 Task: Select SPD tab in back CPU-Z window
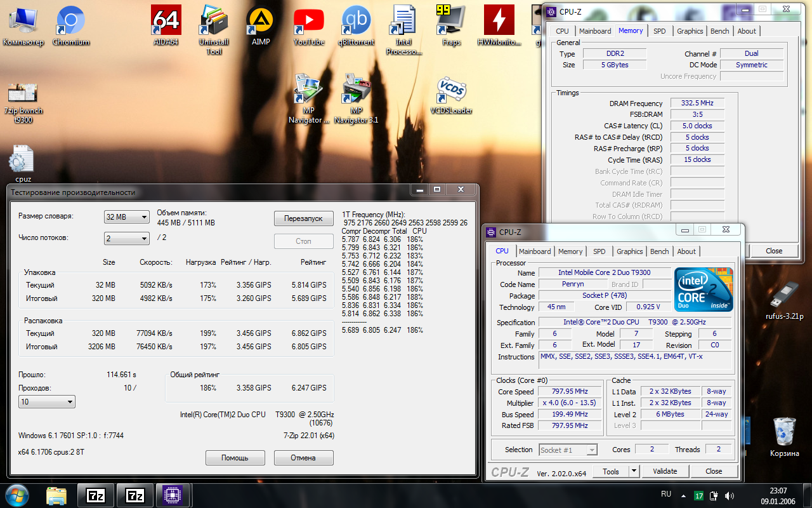point(660,31)
